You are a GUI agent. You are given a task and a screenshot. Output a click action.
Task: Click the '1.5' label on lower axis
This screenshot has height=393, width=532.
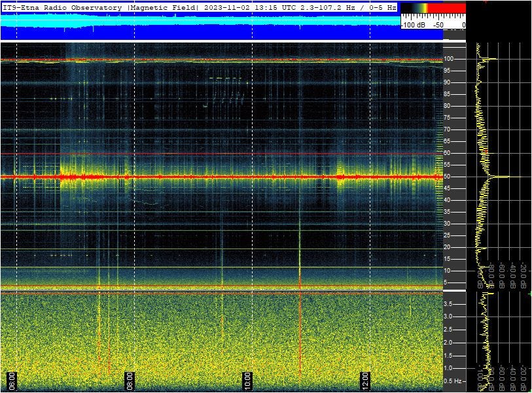point(448,355)
